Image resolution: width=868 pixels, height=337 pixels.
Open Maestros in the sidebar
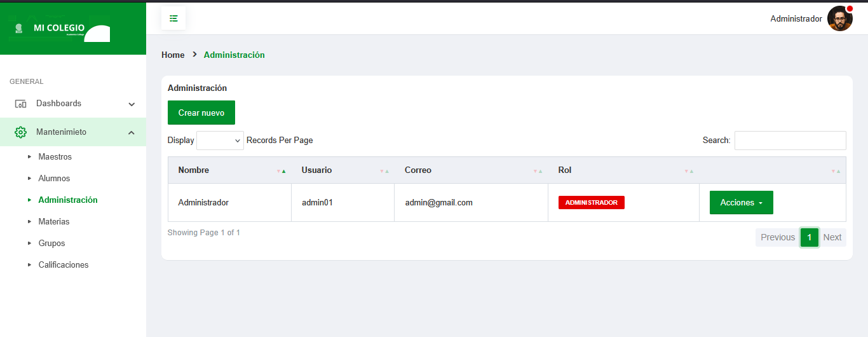click(x=55, y=157)
